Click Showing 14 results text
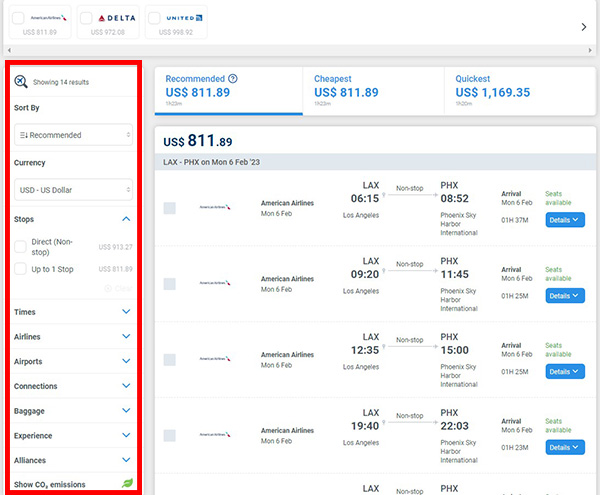Viewport: 600px width, 495px height. [x=61, y=82]
